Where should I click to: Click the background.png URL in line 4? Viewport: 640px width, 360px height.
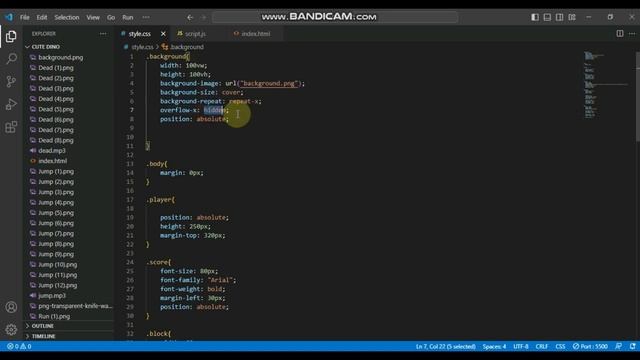click(269, 84)
